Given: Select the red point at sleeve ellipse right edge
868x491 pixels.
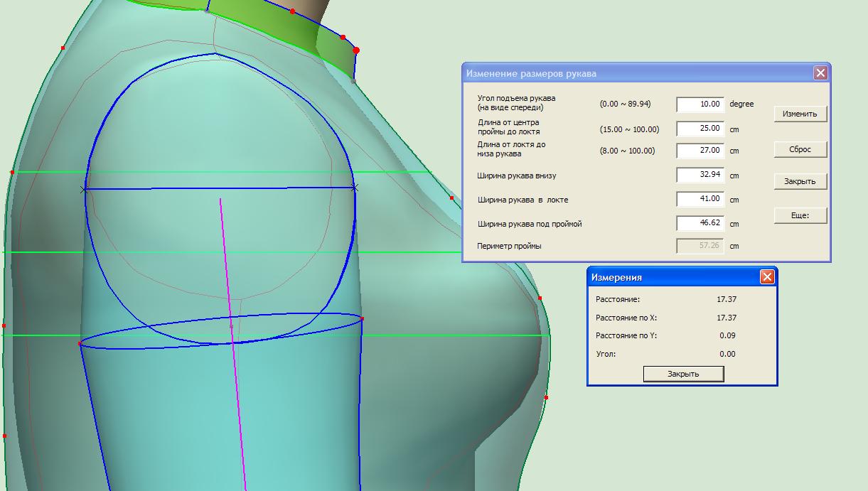Looking at the screenshot, I should [362, 319].
